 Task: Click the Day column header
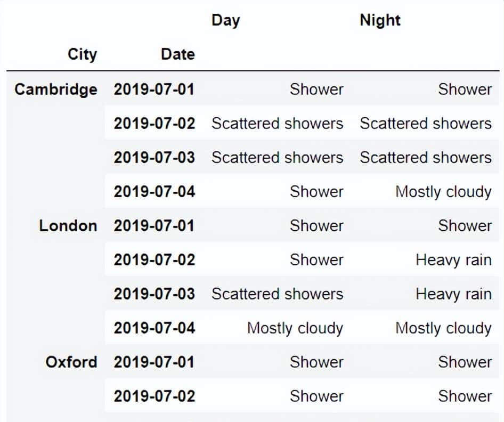[x=225, y=20]
